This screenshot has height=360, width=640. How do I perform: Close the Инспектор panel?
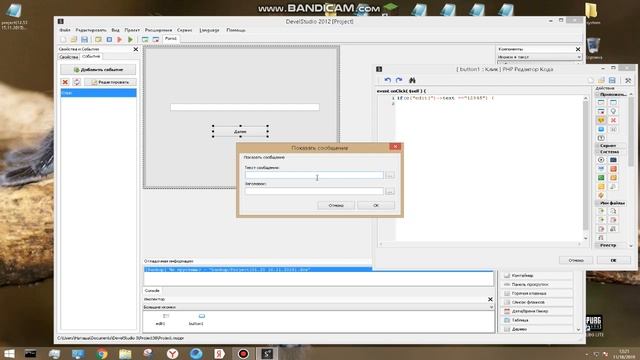pyautogui.click(x=490, y=300)
